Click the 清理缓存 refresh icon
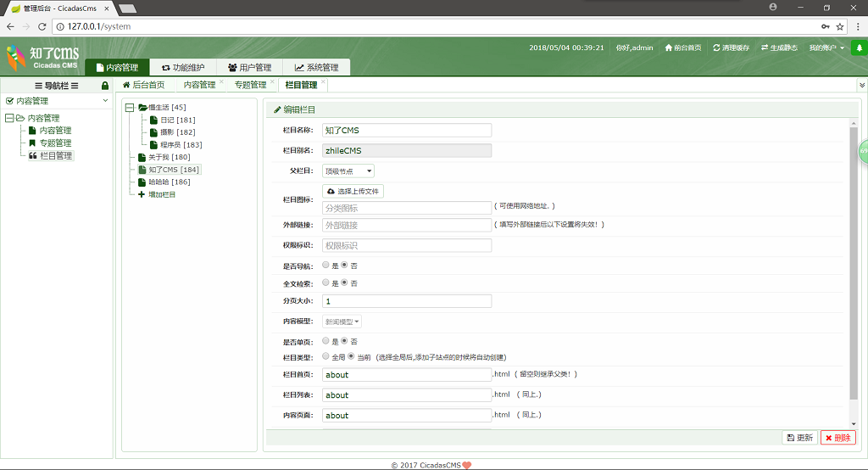This screenshot has height=470, width=868. tap(716, 48)
